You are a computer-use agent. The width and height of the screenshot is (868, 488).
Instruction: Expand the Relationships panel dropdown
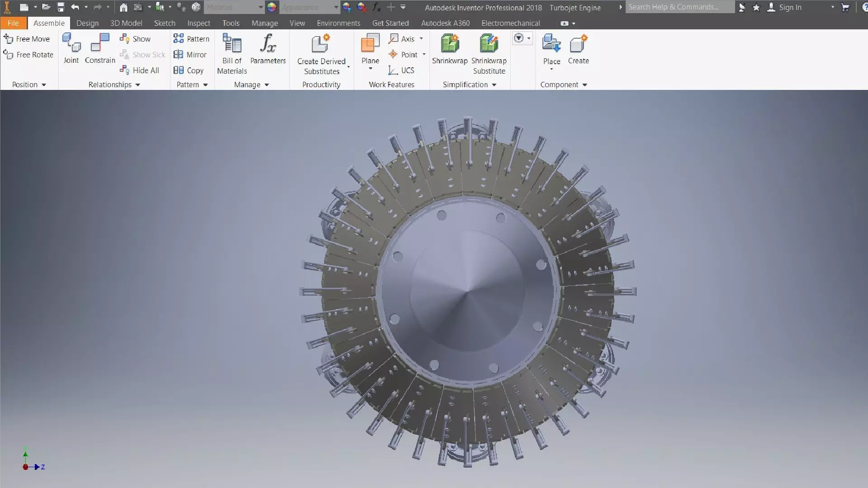pyautogui.click(x=137, y=85)
